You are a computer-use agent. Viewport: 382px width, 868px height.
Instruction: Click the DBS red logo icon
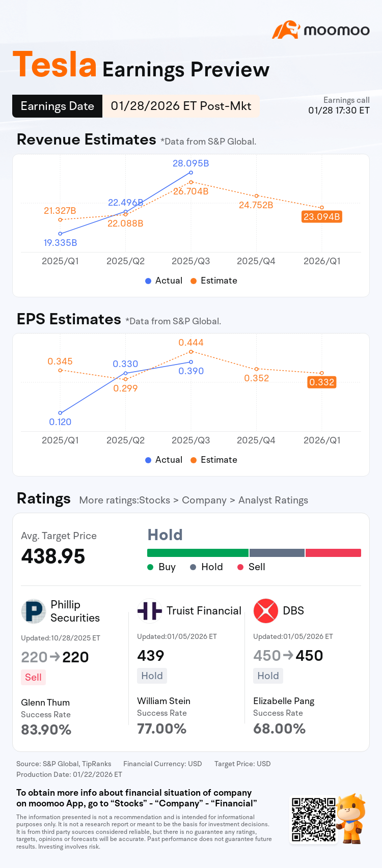coord(266,610)
